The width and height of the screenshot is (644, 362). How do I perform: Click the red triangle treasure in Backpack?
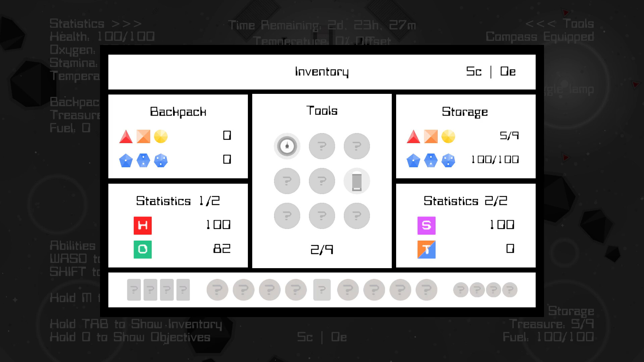[x=126, y=137]
